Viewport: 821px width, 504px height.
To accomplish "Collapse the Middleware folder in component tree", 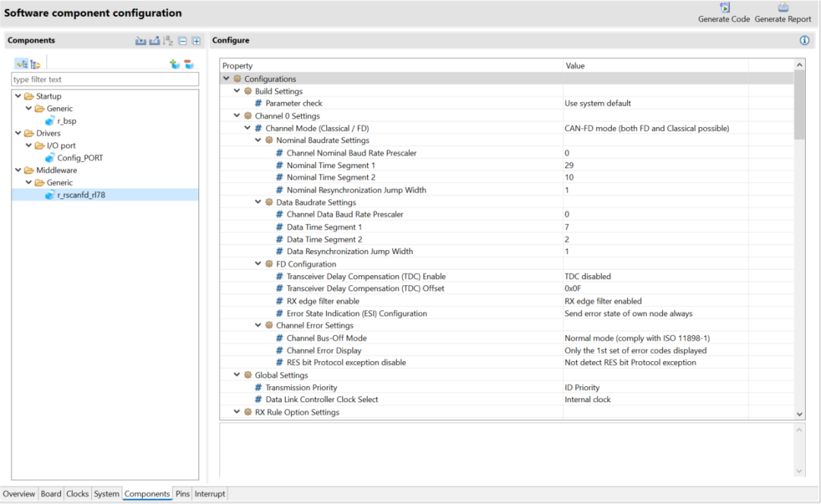I will (x=18, y=170).
